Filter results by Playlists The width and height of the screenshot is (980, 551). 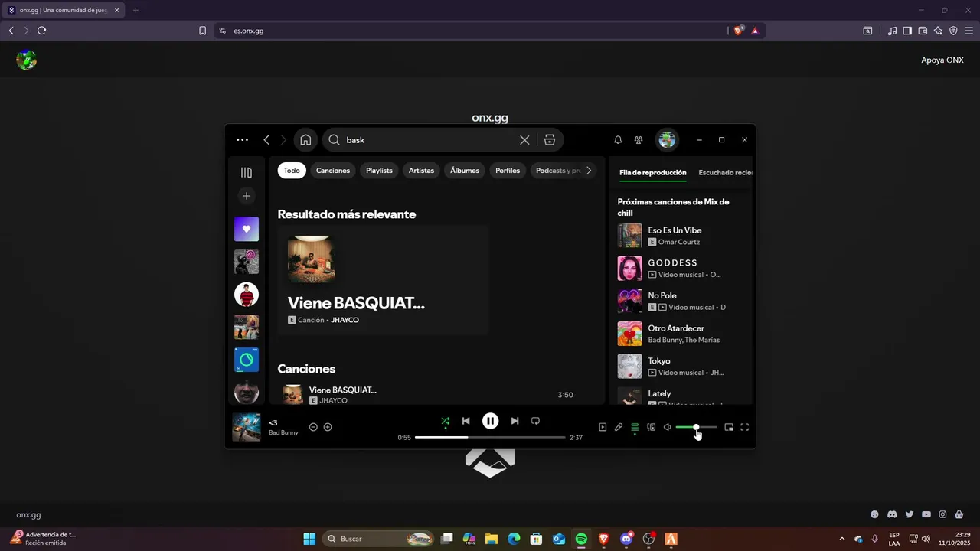pos(379,171)
